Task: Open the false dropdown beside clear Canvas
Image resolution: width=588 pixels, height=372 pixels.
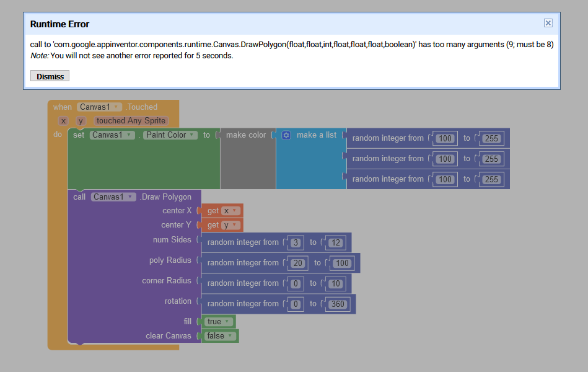Action: (x=221, y=336)
